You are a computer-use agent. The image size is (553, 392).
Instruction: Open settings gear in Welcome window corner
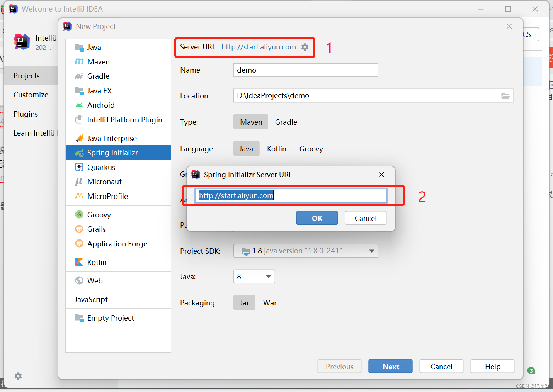pos(18,376)
